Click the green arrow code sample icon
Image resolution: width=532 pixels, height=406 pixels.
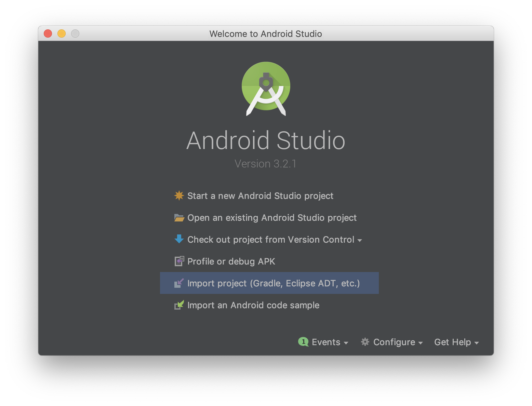tap(179, 305)
